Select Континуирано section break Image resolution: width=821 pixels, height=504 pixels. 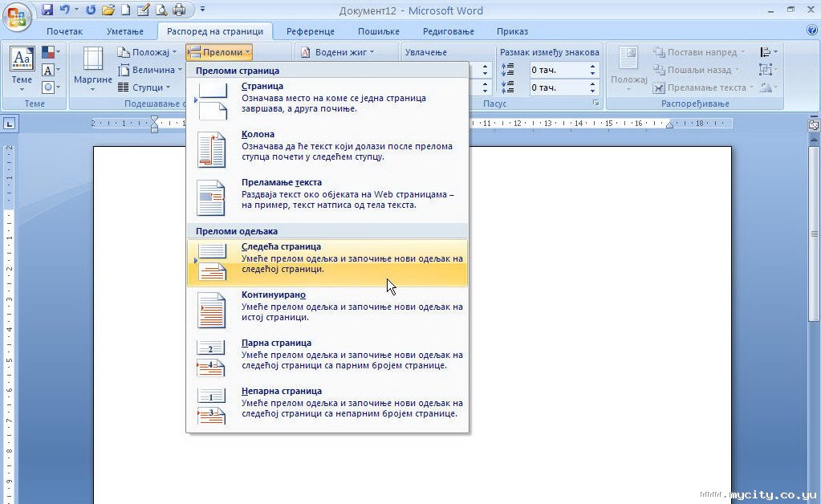click(x=327, y=311)
